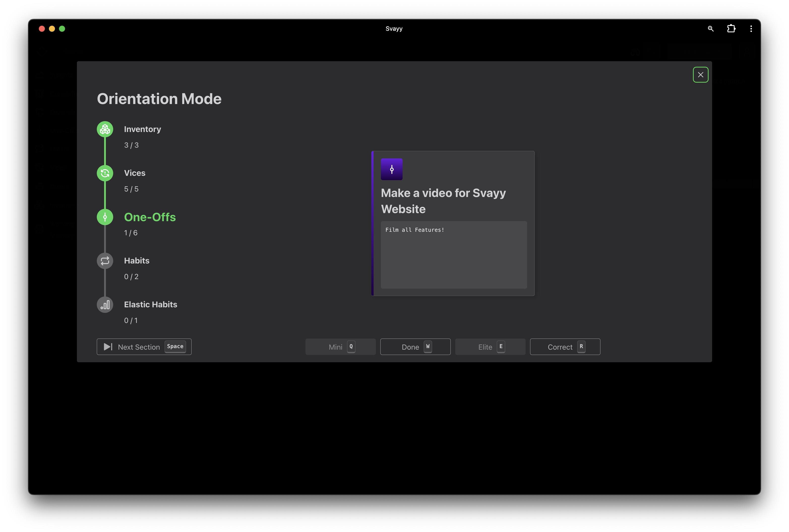Viewport: 789px width, 532px height.
Task: Click the skip-forward icon in Next Section
Action: pos(108,347)
